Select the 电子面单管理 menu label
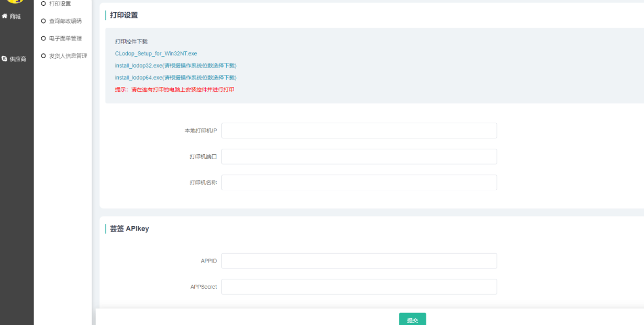This screenshot has width=644, height=325. pyautogui.click(x=65, y=38)
